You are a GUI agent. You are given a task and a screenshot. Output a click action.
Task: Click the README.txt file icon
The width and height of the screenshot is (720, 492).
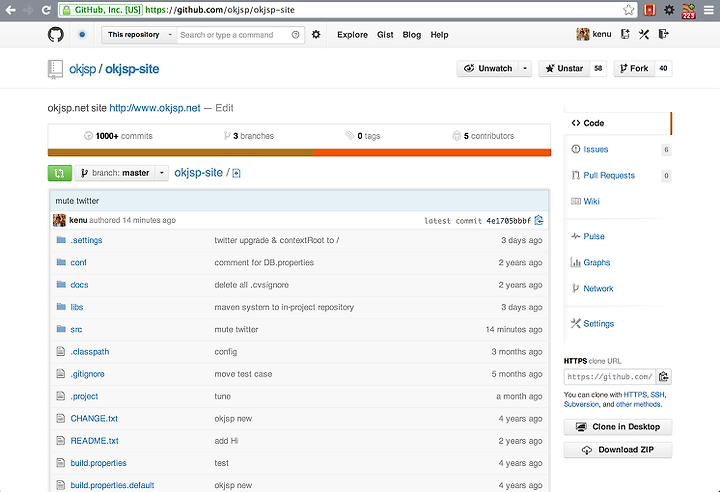[x=61, y=441]
